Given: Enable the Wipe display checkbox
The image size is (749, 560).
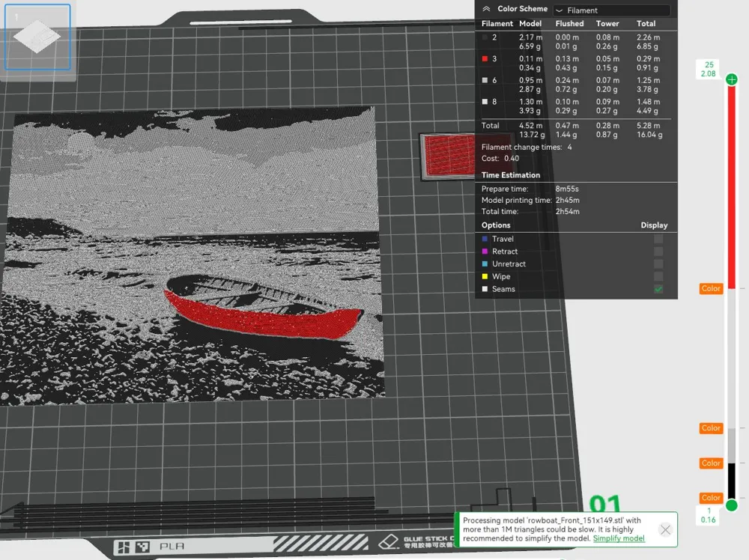Looking at the screenshot, I should [x=658, y=276].
